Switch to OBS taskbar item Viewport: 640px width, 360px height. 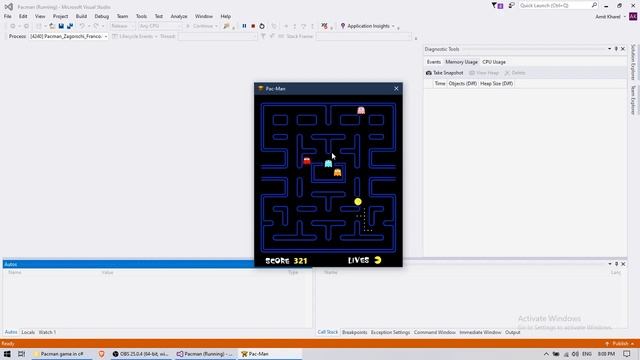(x=141, y=354)
